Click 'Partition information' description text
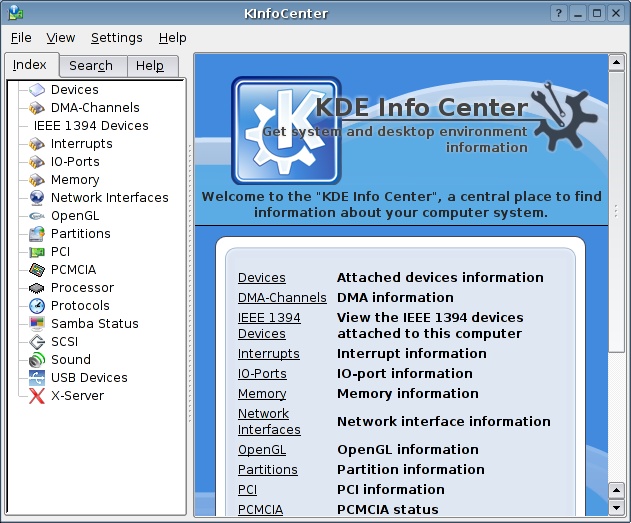Viewport: 631px width, 523px height. pos(411,469)
